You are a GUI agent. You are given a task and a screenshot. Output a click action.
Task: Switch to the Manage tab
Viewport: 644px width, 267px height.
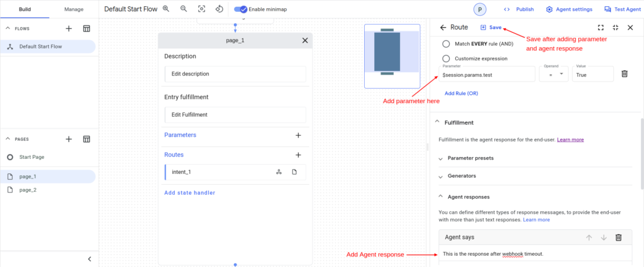point(74,9)
